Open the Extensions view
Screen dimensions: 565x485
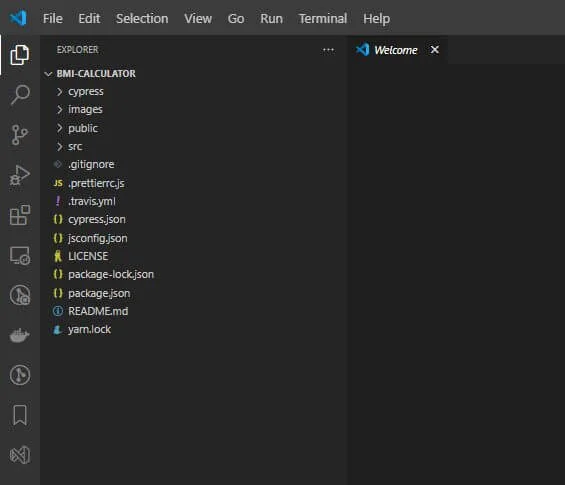pos(20,215)
